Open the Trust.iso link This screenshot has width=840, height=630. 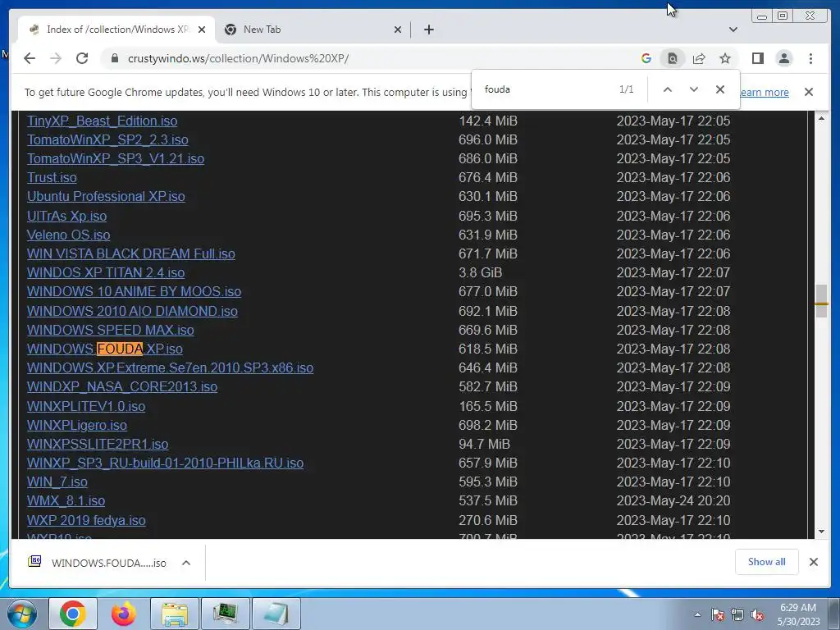52,177
